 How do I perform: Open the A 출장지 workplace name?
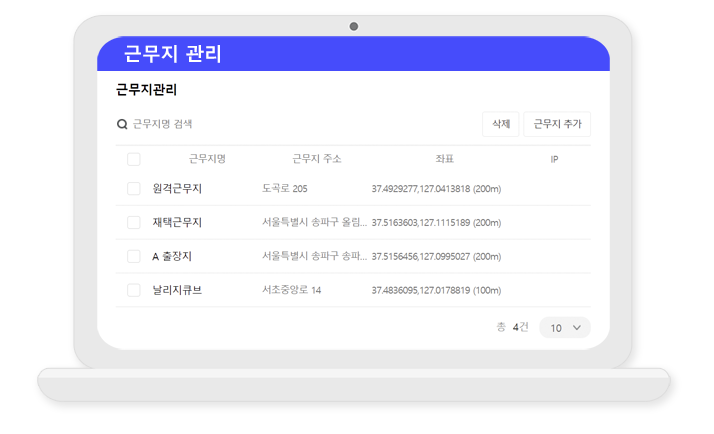tap(172, 257)
